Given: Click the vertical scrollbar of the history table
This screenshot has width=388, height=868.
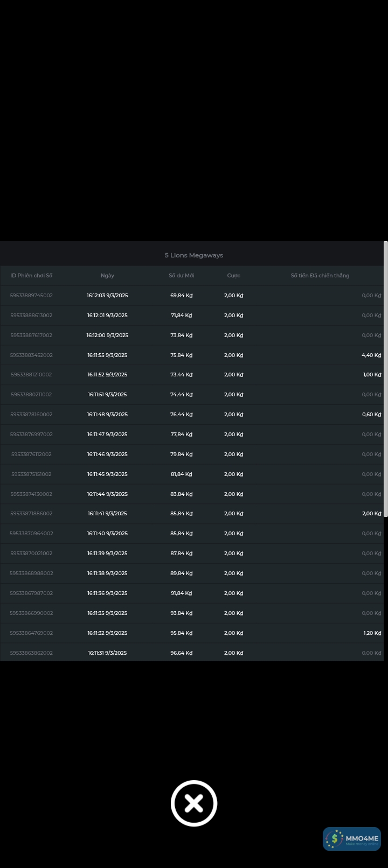Looking at the screenshot, I should point(385,377).
